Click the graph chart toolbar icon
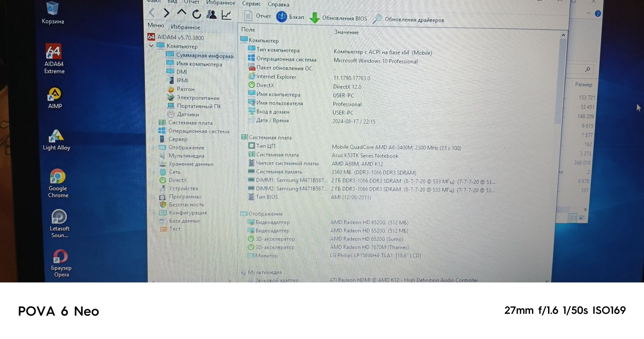644x339 pixels. coord(226,15)
